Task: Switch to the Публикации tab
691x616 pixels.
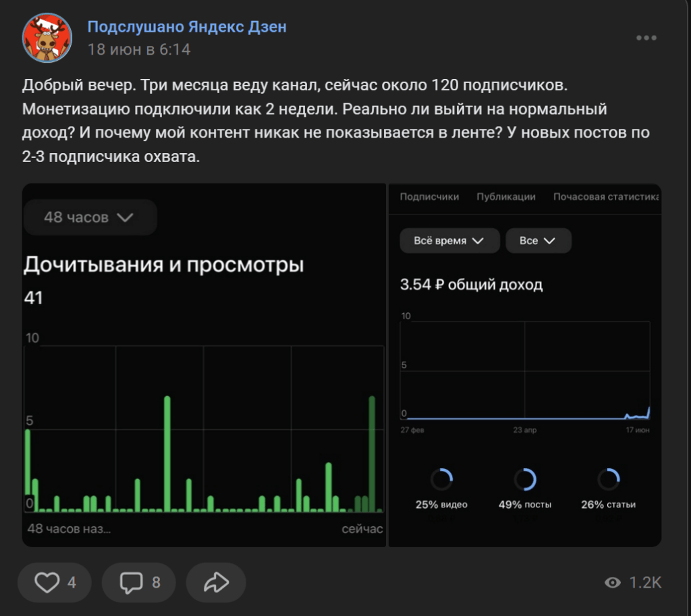Action: [506, 197]
